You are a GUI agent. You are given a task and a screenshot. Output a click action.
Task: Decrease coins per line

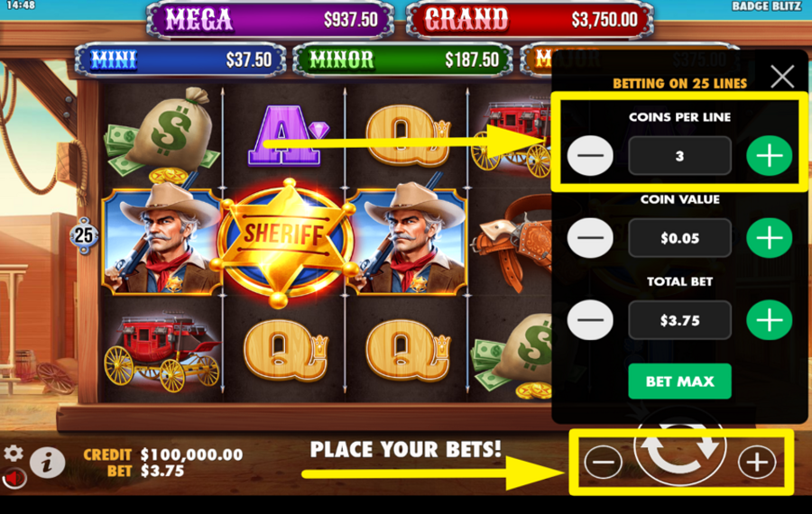click(x=590, y=156)
